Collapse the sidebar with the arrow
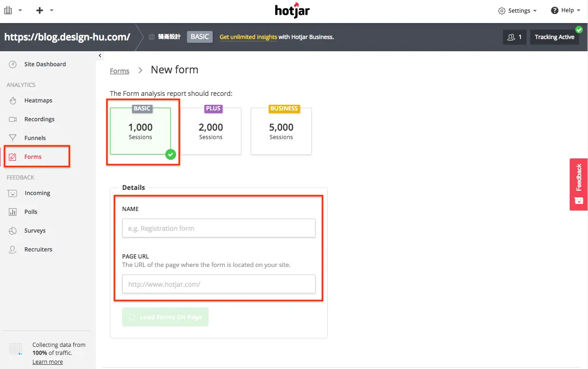This screenshot has width=588, height=369. pos(100,55)
